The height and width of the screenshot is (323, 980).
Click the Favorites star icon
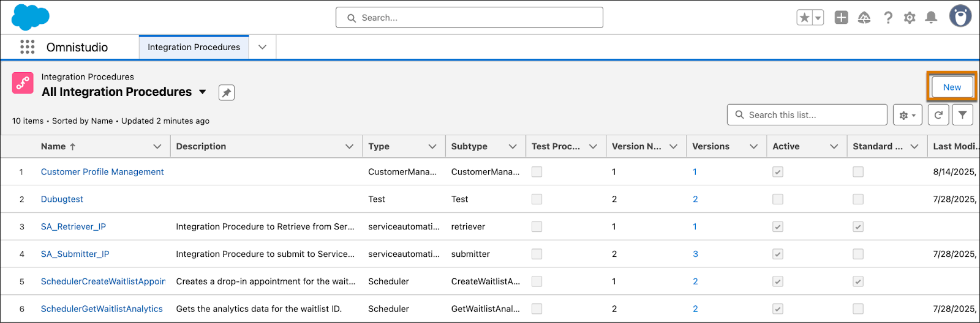(x=804, y=18)
